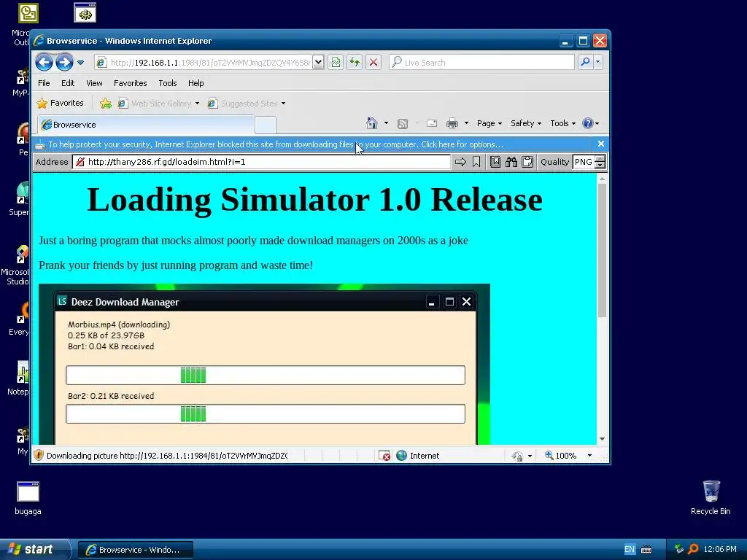The width and height of the screenshot is (747, 560).
Task: Click the scrollbar down arrow
Action: pyautogui.click(x=602, y=439)
